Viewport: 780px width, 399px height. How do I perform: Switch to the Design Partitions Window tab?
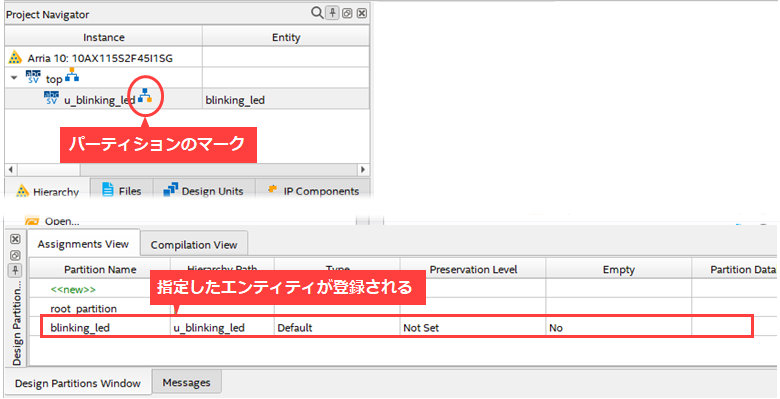coord(78,383)
